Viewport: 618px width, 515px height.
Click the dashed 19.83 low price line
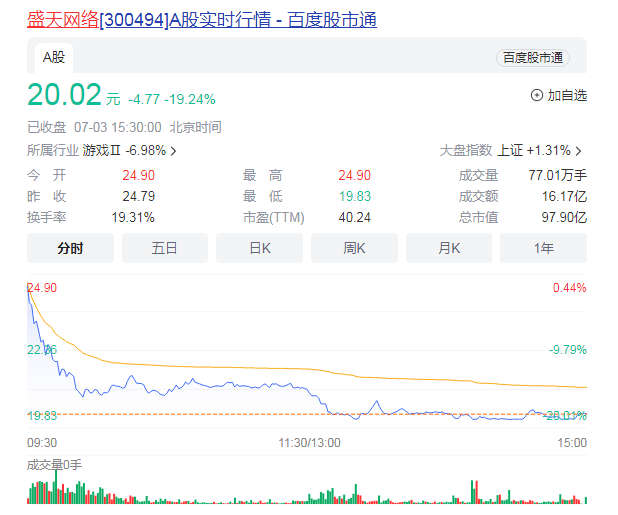tap(250, 414)
